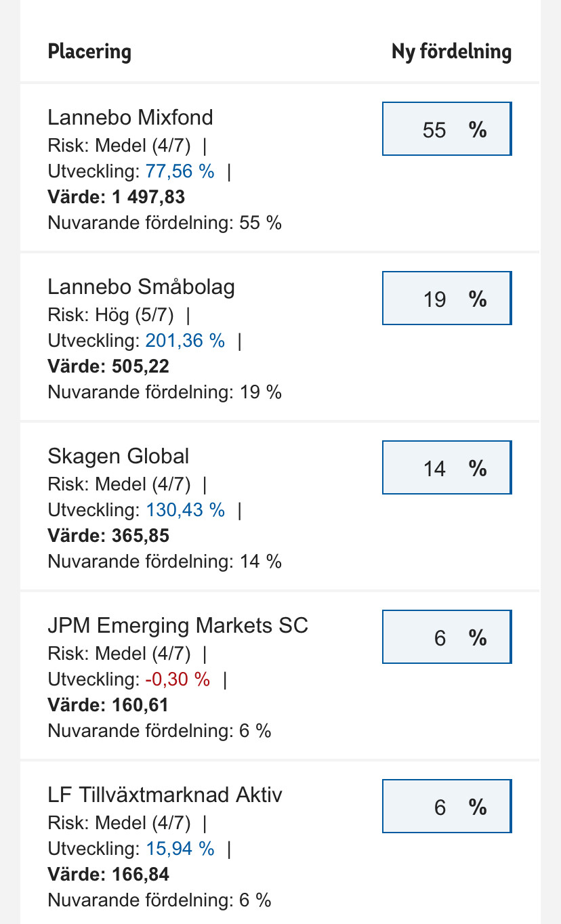Select the Skagen Global percentage input box
Screen dimensions: 561x924
click(446, 467)
